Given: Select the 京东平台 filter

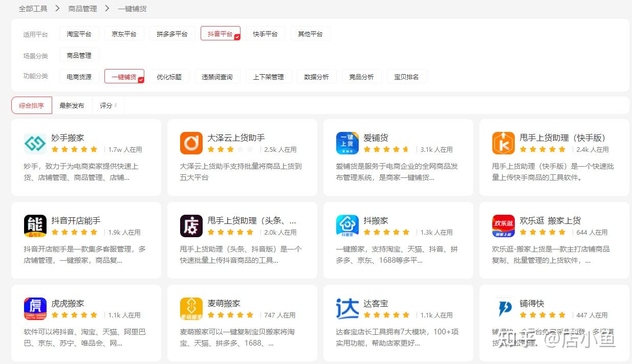Looking at the screenshot, I should [x=124, y=34].
